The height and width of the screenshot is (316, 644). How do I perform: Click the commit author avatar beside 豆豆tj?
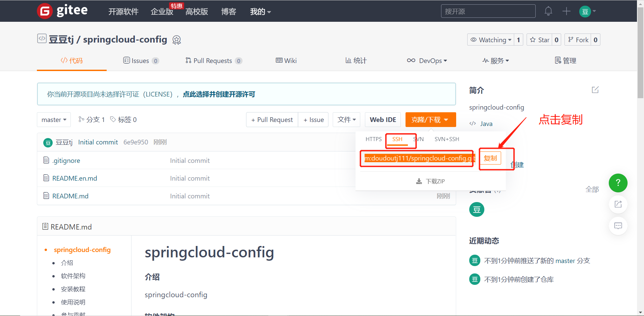48,143
